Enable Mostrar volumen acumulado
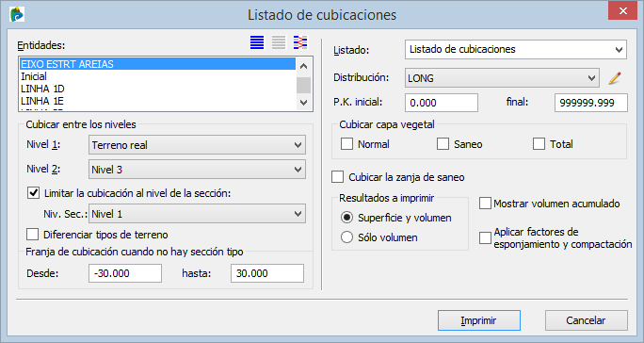 [x=485, y=204]
